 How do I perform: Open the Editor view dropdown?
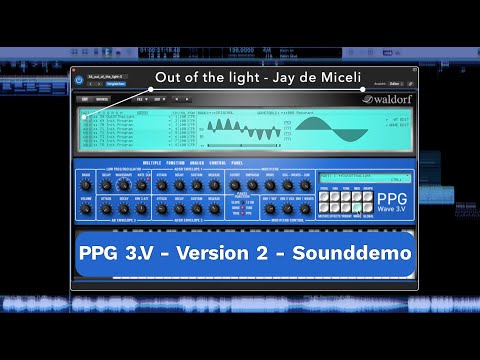pos(396,84)
